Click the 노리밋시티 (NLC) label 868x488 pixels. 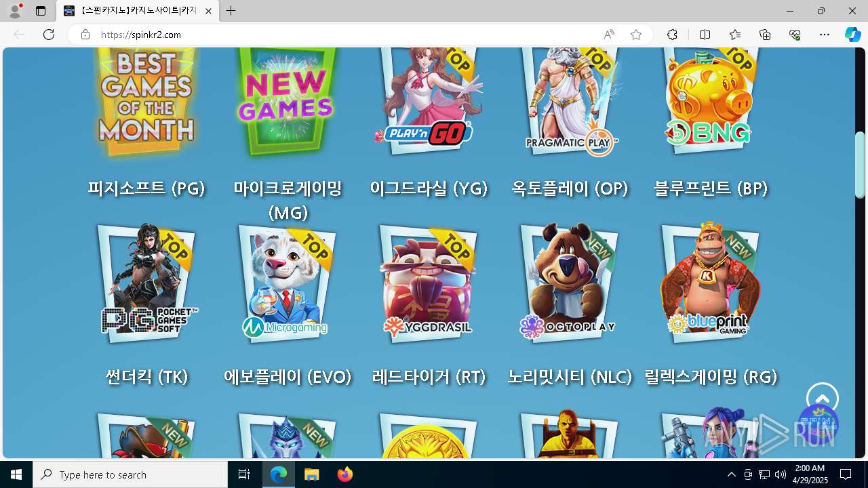click(x=570, y=377)
